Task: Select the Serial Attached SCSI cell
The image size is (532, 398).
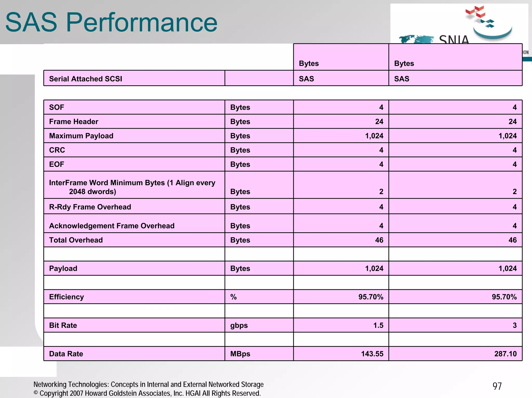Action: click(85, 79)
